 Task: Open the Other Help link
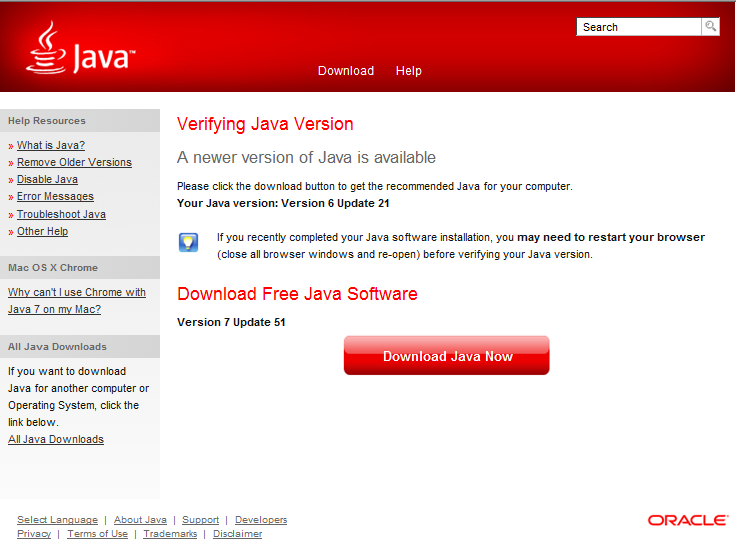[42, 231]
